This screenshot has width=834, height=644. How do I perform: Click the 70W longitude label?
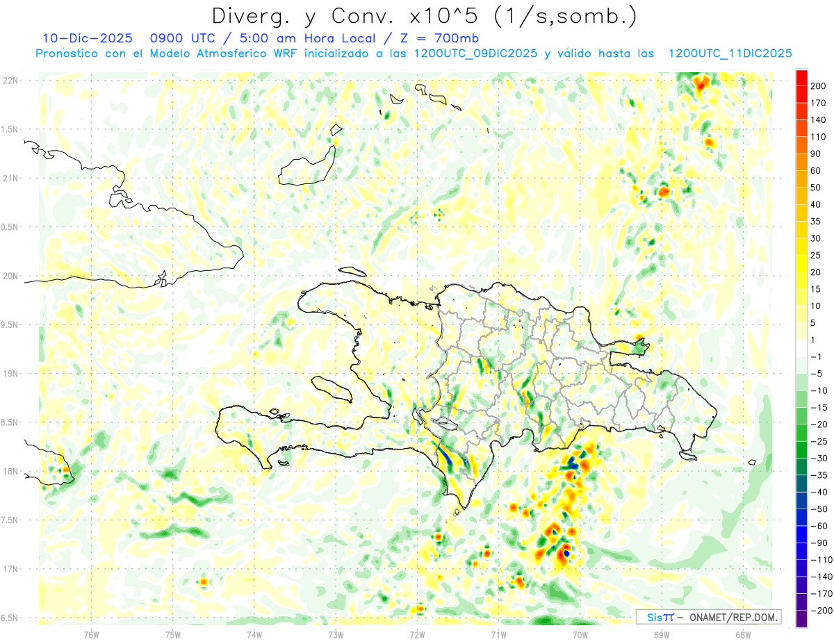pos(580,634)
